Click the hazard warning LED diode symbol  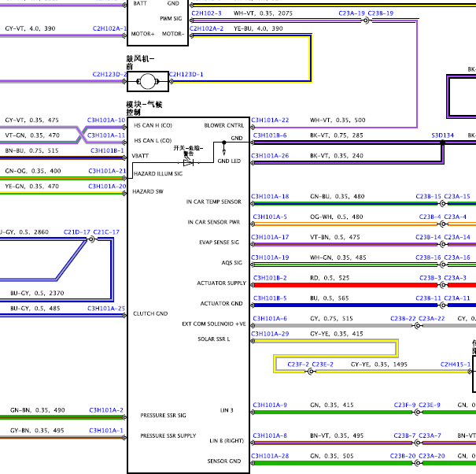point(188,162)
